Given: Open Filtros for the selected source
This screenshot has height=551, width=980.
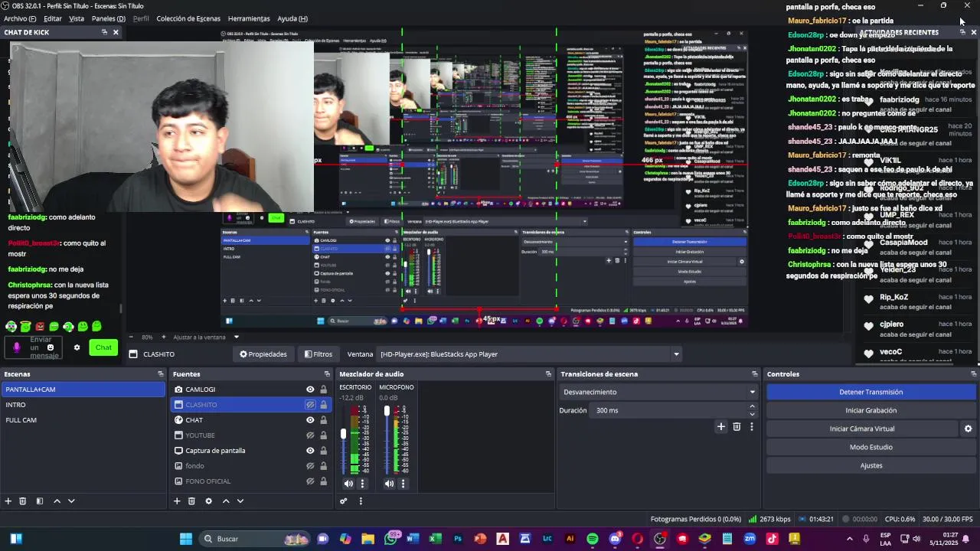Looking at the screenshot, I should [x=318, y=354].
